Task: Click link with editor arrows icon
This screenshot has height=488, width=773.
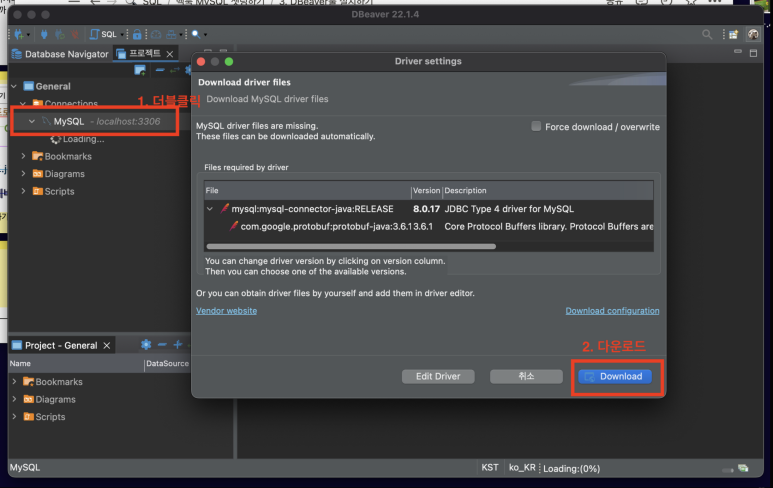Action: click(x=175, y=70)
